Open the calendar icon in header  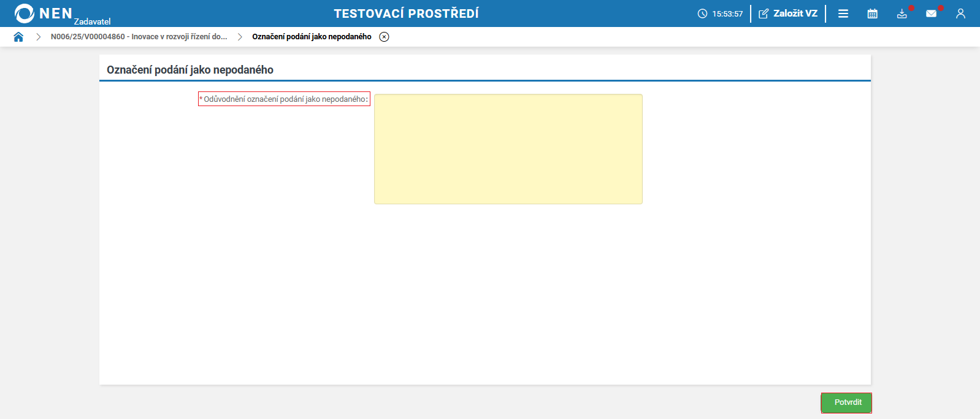click(873, 13)
